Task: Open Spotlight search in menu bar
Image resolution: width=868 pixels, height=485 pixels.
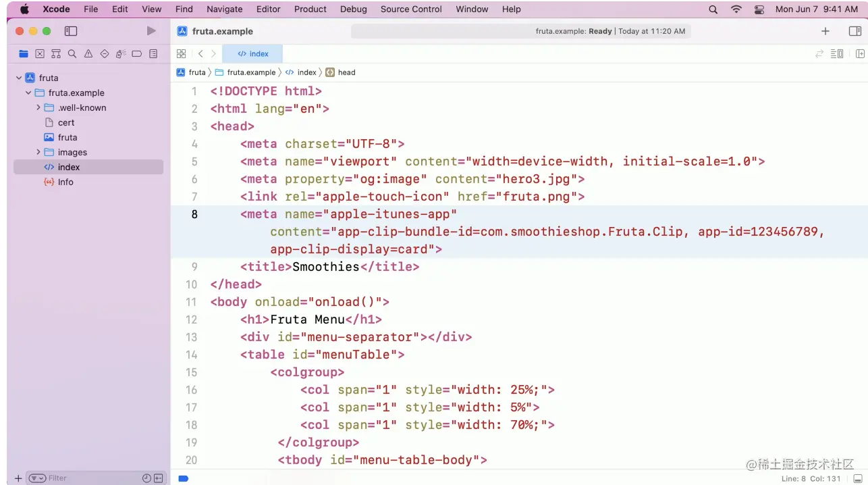Action: pos(713,9)
